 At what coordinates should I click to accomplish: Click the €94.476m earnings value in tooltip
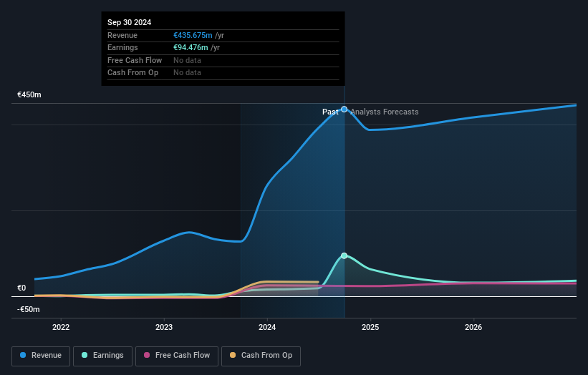[x=191, y=47]
